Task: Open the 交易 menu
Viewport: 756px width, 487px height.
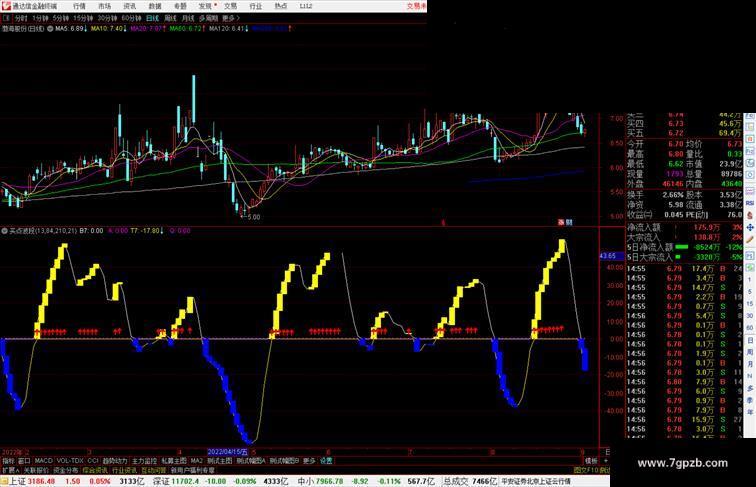Action: pos(230,6)
